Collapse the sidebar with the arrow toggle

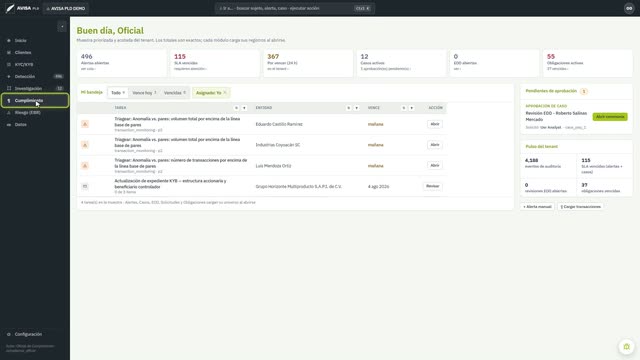click(x=62, y=27)
